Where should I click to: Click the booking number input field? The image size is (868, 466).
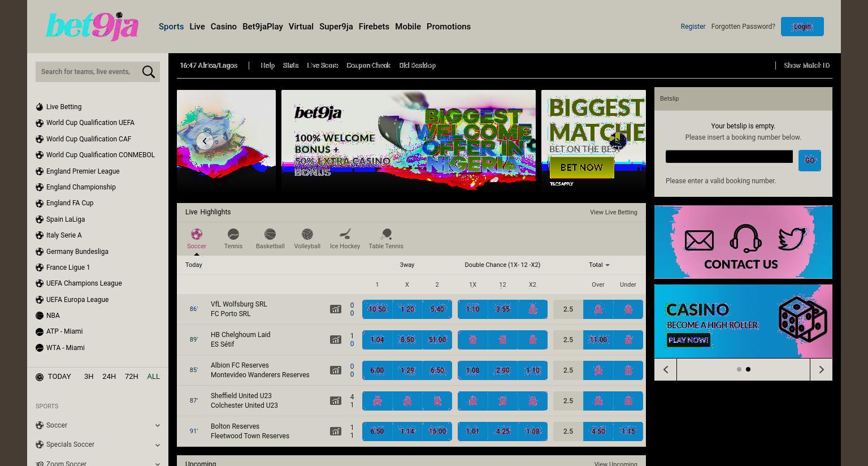[x=729, y=157]
